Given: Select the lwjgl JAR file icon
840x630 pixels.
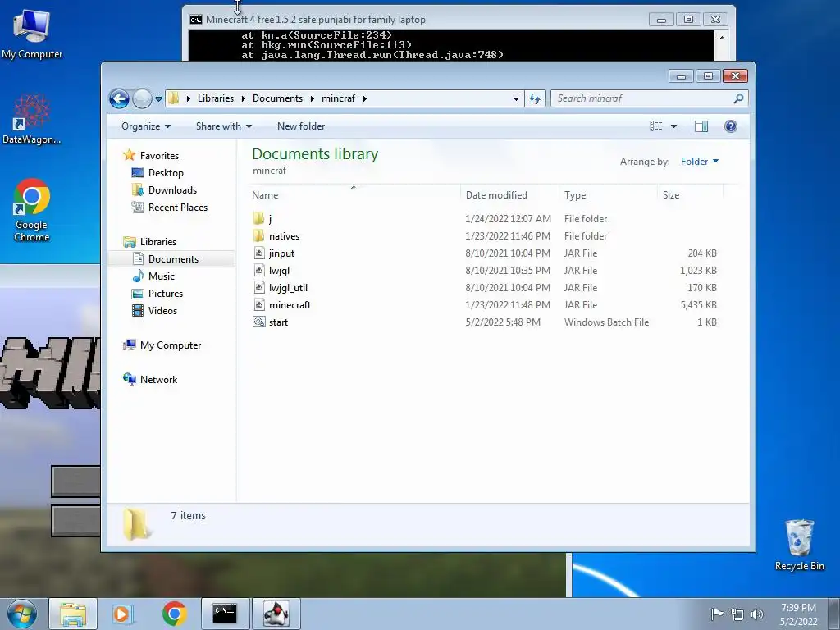Looking at the screenshot, I should point(258,270).
